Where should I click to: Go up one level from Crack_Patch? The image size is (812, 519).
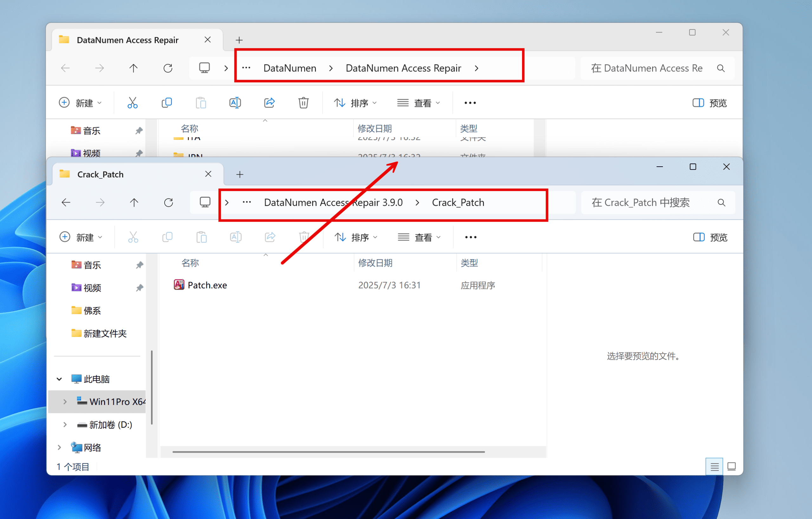(134, 203)
